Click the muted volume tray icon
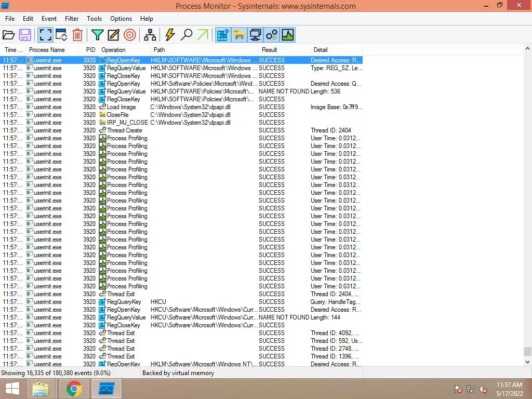The height and width of the screenshot is (399, 532). pyautogui.click(x=483, y=389)
